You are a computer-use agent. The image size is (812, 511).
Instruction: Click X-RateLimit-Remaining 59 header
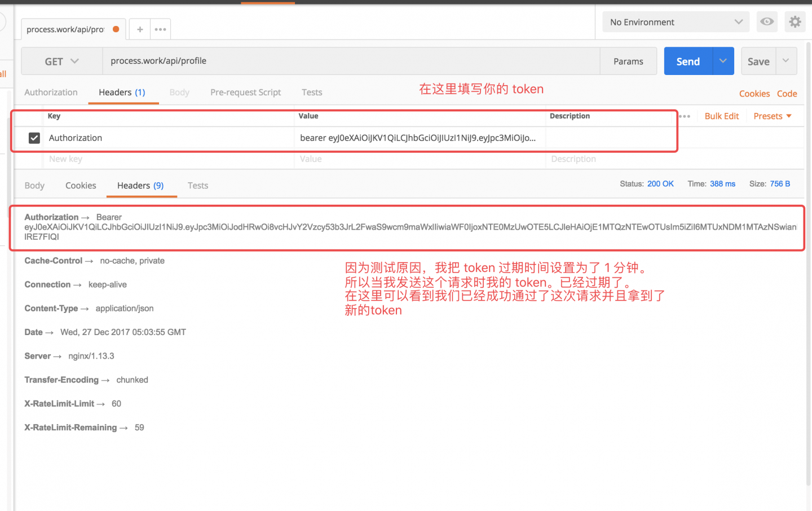click(84, 428)
